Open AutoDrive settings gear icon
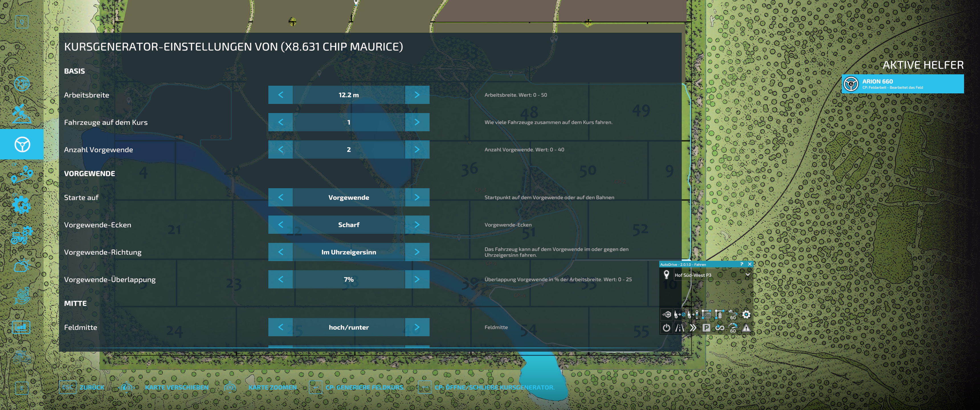 click(746, 315)
